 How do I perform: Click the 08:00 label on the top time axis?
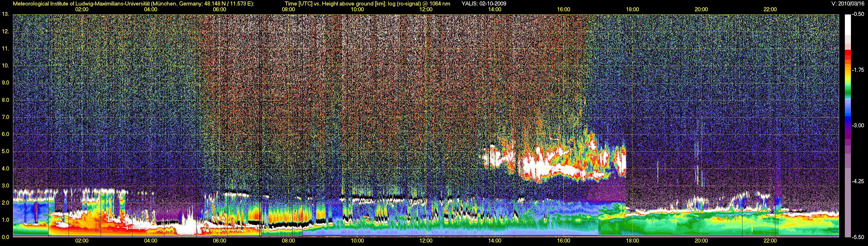coord(288,10)
